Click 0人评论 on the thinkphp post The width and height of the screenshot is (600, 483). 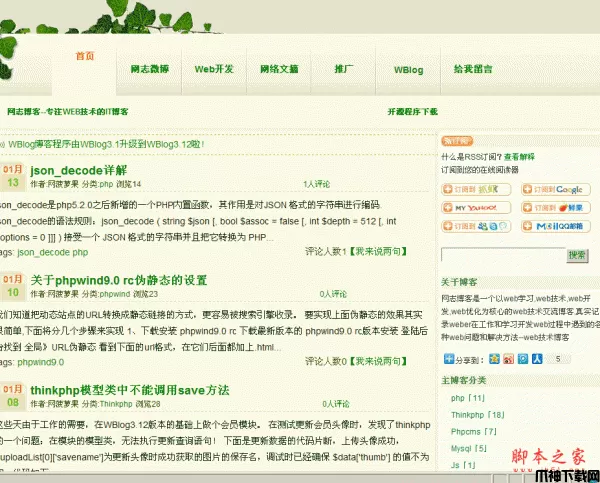tap(336, 404)
